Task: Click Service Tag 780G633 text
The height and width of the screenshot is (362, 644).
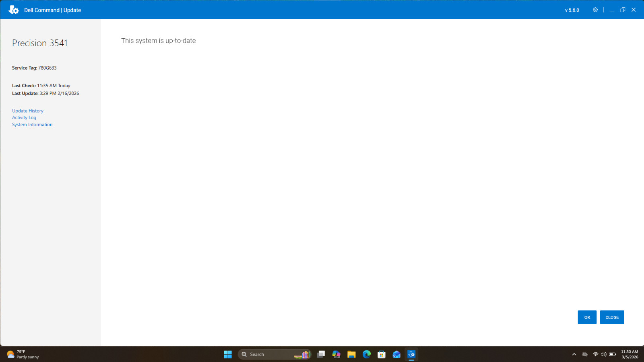Action: [x=34, y=68]
